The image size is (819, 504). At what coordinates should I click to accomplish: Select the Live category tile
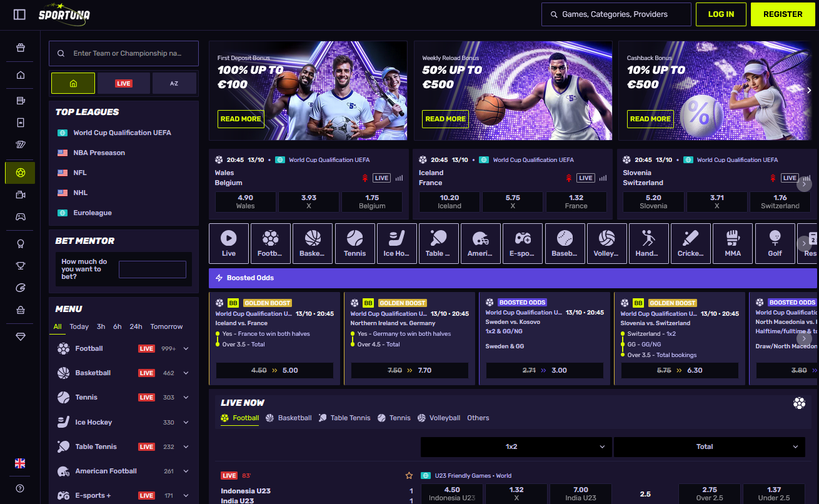coord(229,243)
